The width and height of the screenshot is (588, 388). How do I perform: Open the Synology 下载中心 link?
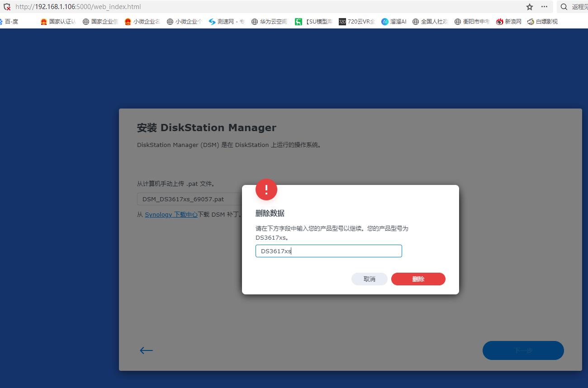coord(171,215)
